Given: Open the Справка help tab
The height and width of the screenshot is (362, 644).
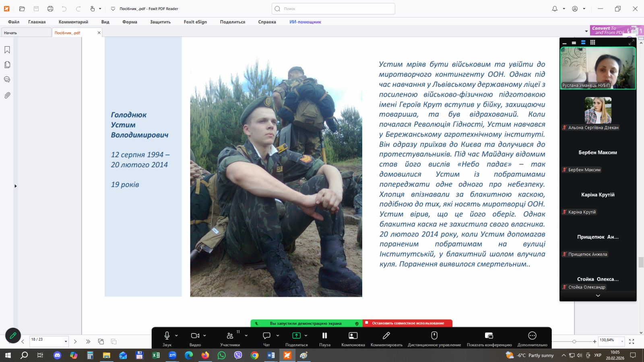Looking at the screenshot, I should pos(267,22).
